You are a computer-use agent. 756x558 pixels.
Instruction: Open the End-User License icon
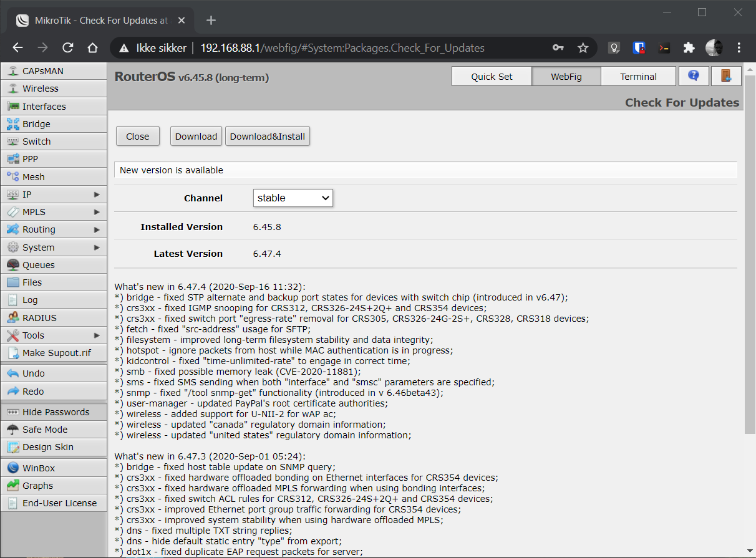[x=12, y=503]
